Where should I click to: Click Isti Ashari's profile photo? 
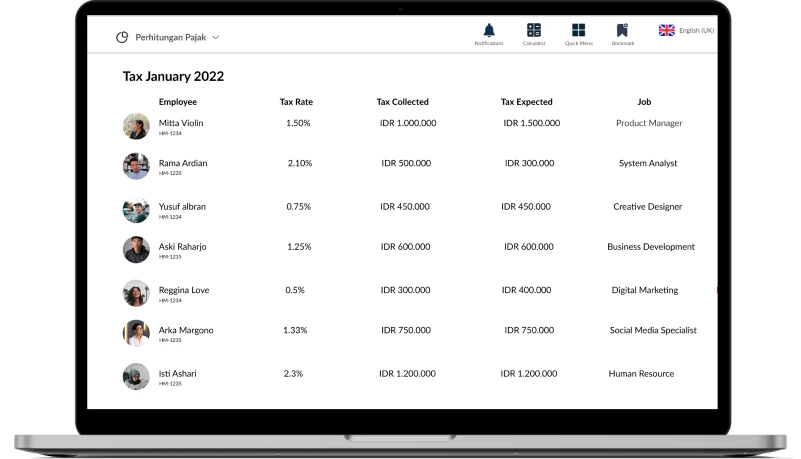[136, 376]
